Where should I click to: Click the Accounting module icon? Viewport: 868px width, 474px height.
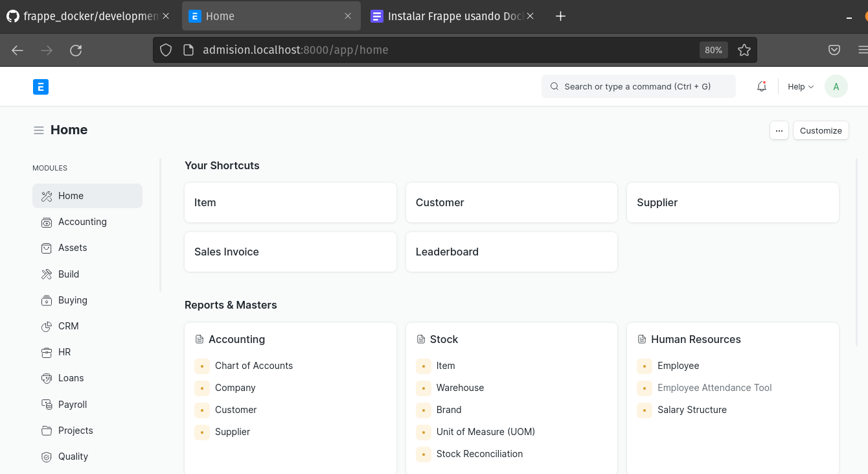(x=47, y=222)
